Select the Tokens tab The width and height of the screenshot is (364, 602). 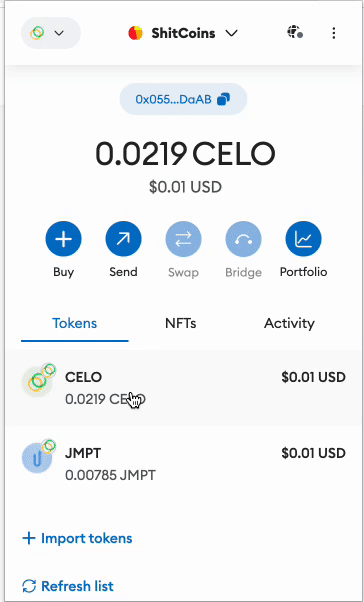(x=74, y=323)
